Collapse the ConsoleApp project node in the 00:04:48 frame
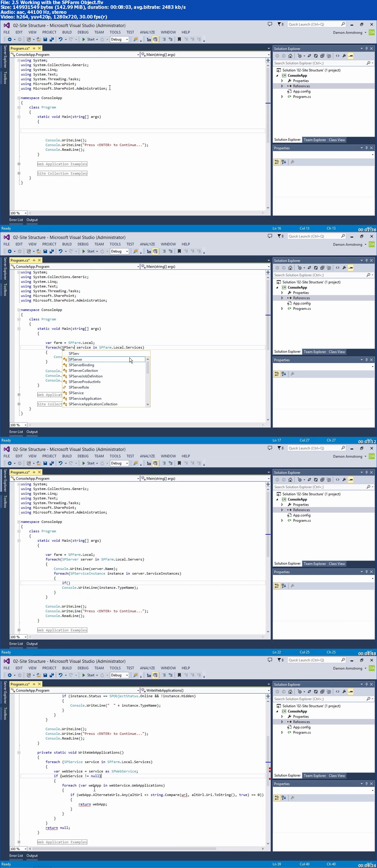Screen dimensions: 377x868 point(277,500)
